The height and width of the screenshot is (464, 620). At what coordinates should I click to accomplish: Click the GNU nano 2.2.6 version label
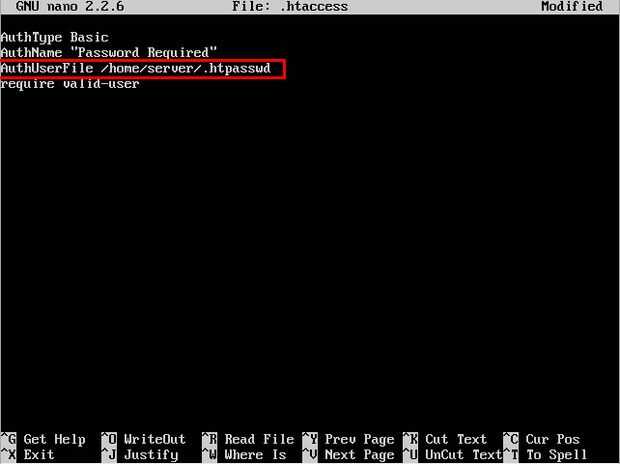coord(70,7)
